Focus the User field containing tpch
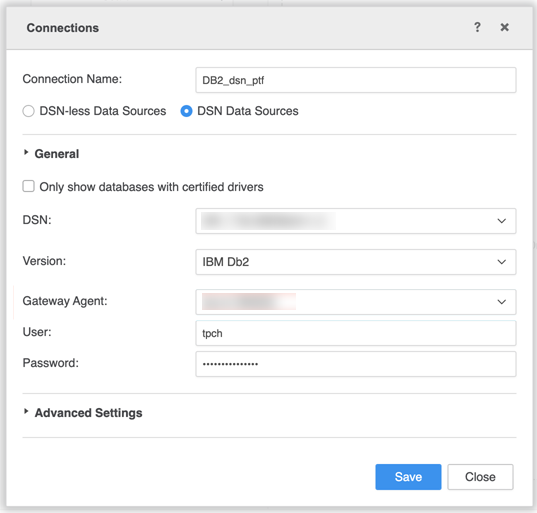 pyautogui.click(x=355, y=333)
